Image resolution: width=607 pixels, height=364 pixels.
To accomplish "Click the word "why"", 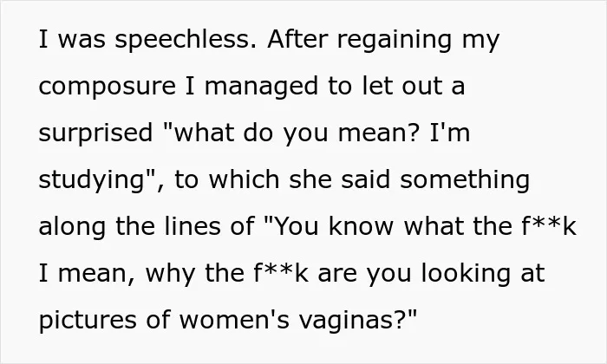I will click(170, 274).
